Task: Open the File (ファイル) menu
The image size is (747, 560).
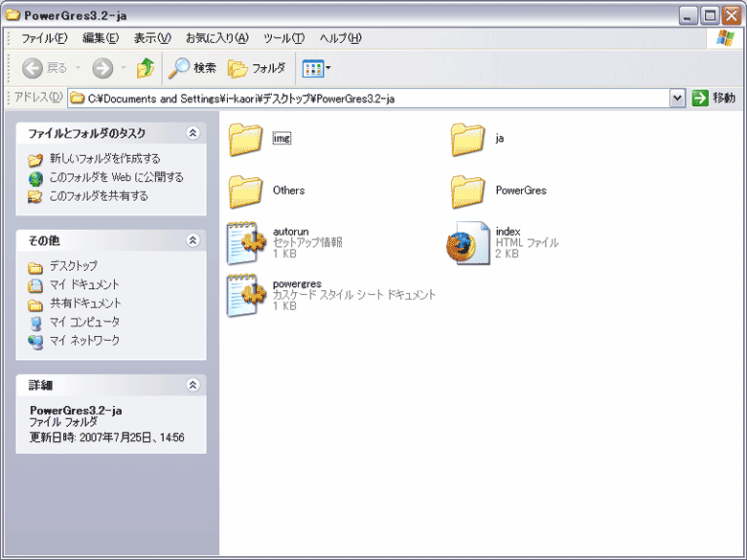Action: click(x=44, y=38)
